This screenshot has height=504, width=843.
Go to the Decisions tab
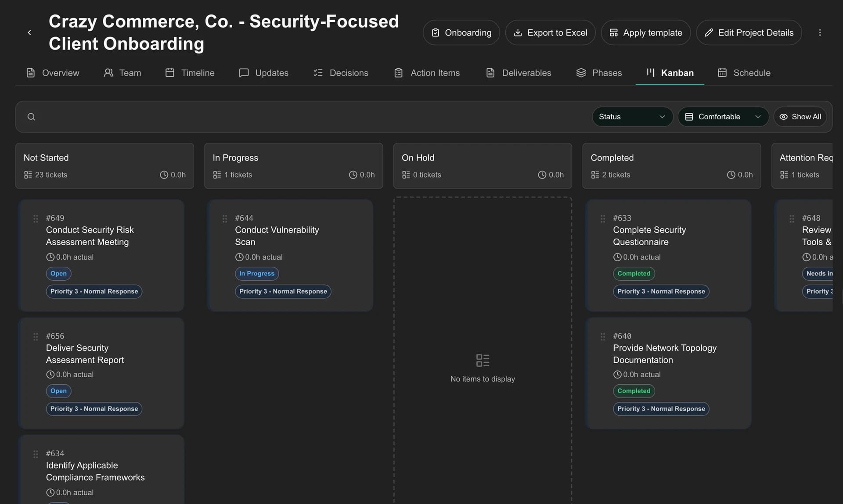[x=341, y=73]
